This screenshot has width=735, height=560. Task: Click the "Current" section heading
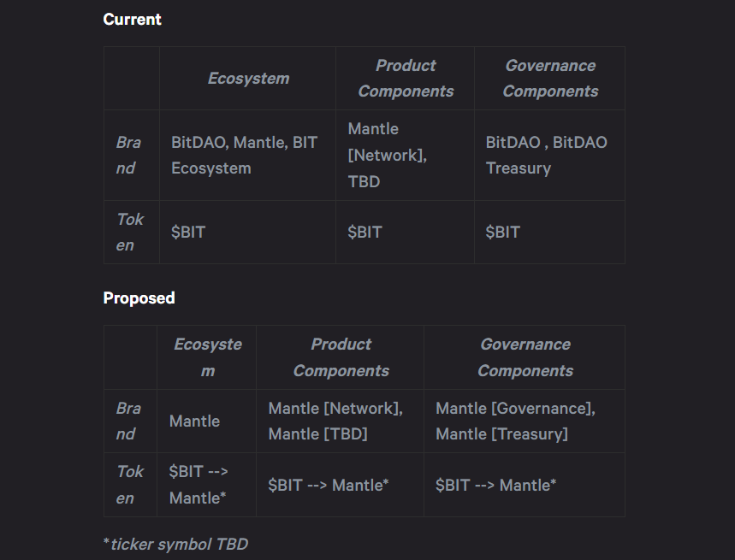pyautogui.click(x=132, y=19)
